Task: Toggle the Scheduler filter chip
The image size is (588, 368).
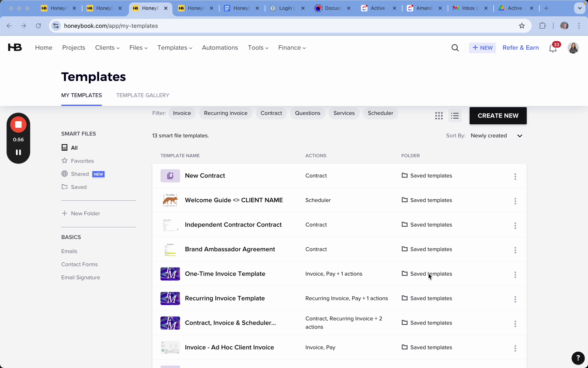Action: [x=380, y=113]
